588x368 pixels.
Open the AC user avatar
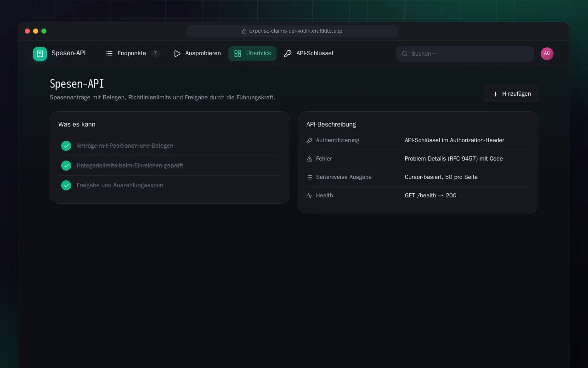[547, 54]
